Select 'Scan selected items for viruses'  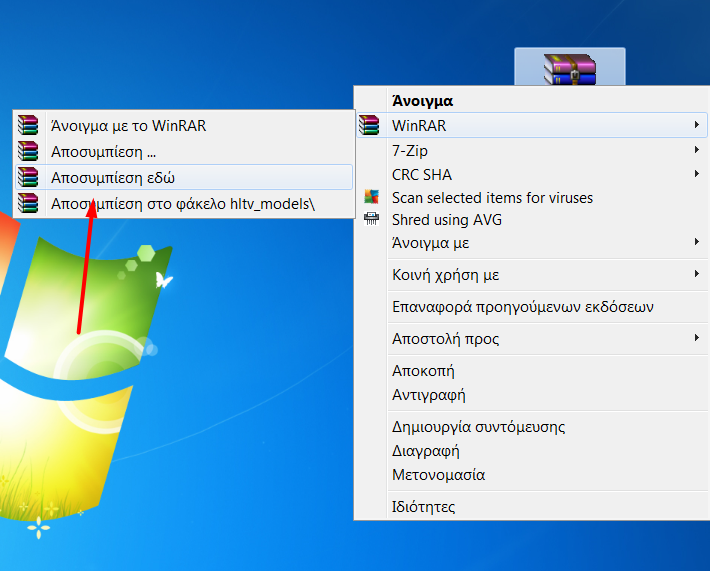tap(532, 197)
